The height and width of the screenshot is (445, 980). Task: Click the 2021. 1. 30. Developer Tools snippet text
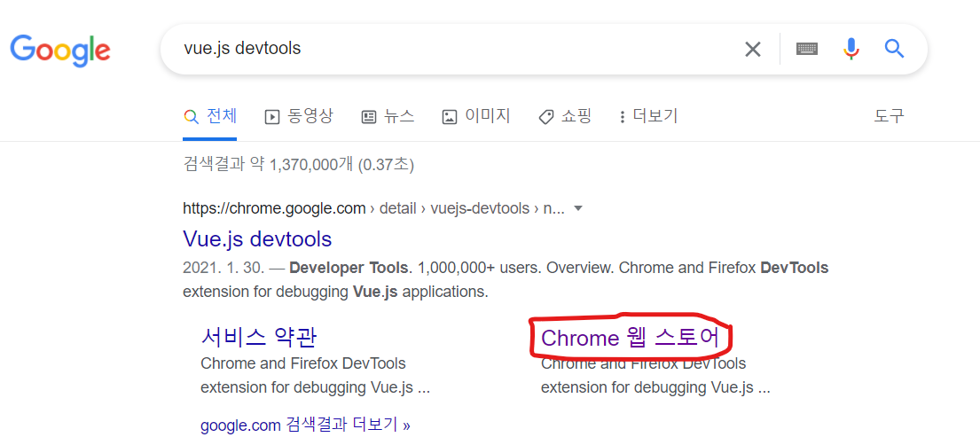point(506,280)
